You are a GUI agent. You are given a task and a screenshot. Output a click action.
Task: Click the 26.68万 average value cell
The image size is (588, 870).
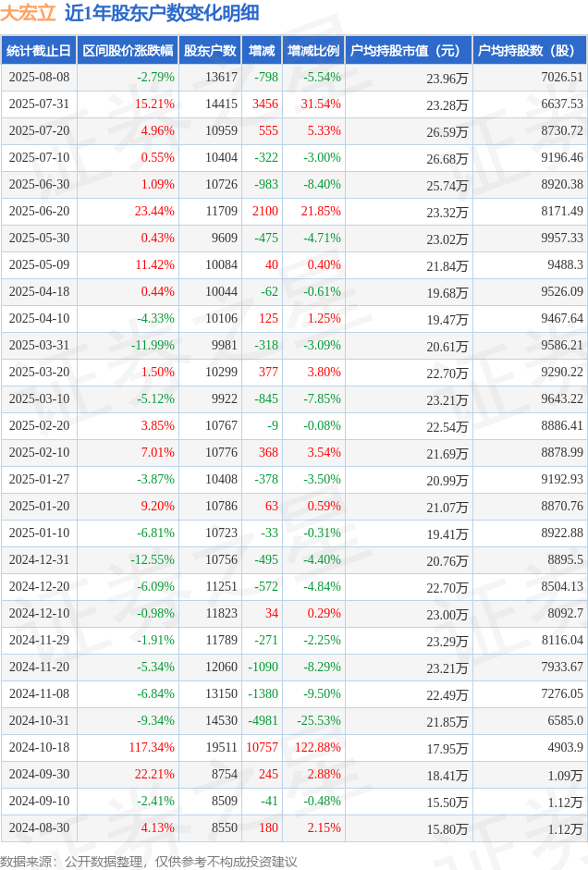coord(447,158)
